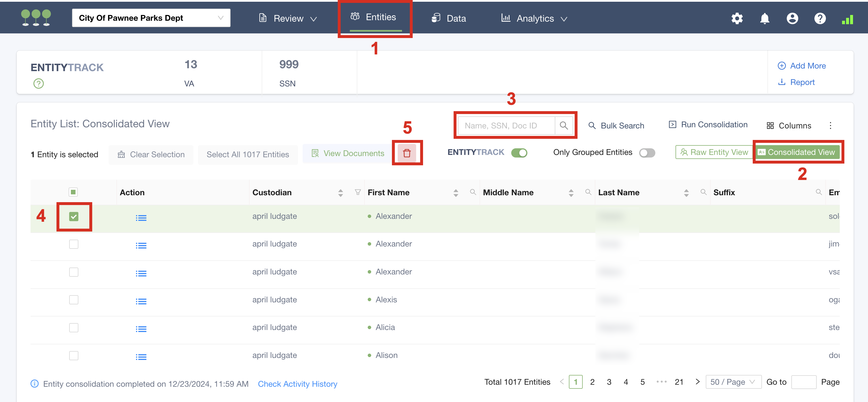Screen dimensions: 868x402
Task: Click the Custodian column filter icon
Action: point(358,192)
